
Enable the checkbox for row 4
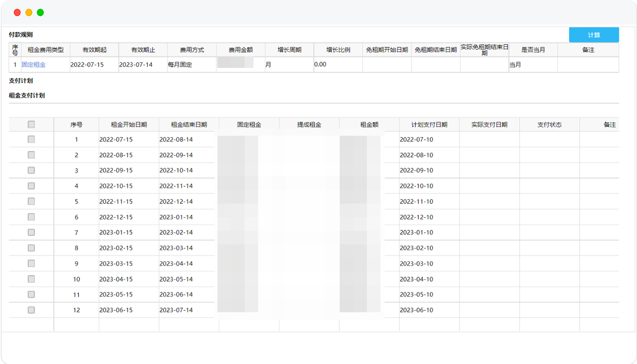pyautogui.click(x=31, y=186)
